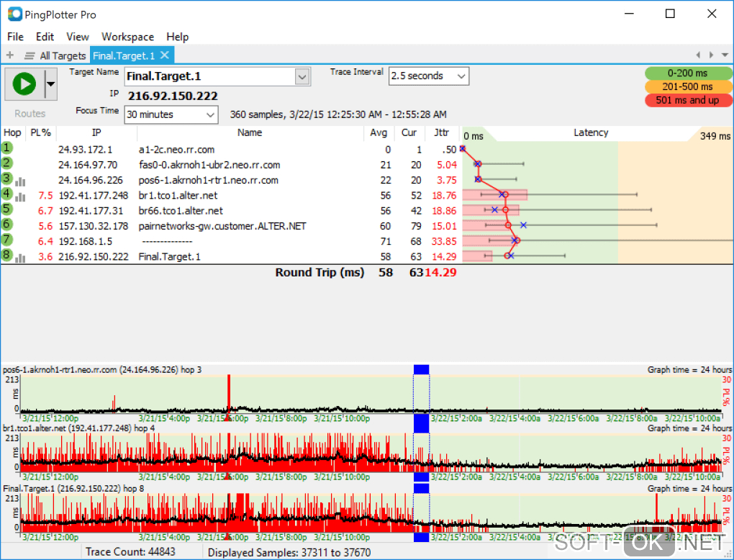Open the Focus Time dropdown
Viewport: 734px width, 560px height.
tap(210, 114)
